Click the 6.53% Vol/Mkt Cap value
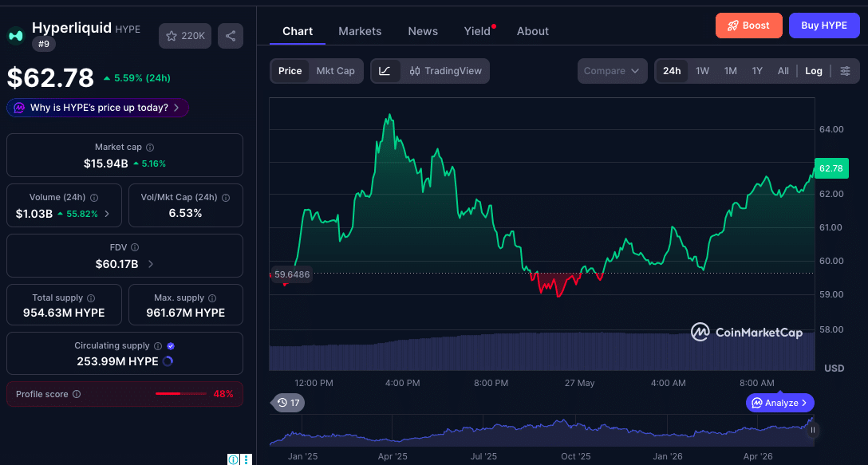Screen dimensions: 868x465 [185, 213]
